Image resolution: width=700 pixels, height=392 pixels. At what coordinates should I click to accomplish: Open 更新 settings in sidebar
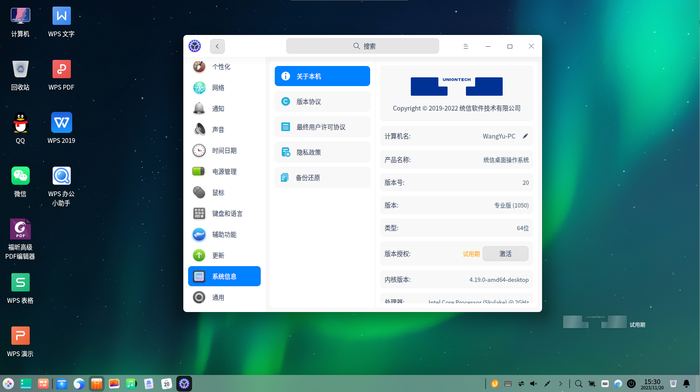pyautogui.click(x=224, y=255)
